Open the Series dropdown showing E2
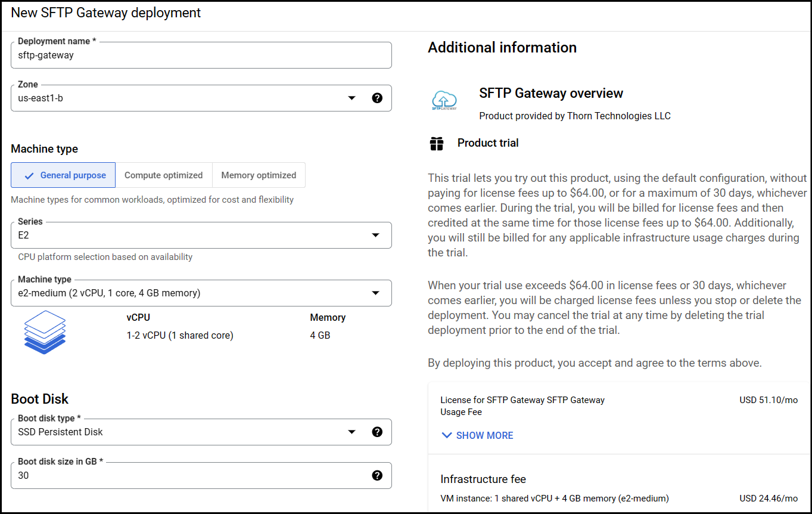Viewport: 812px width, 514px height. (x=201, y=235)
